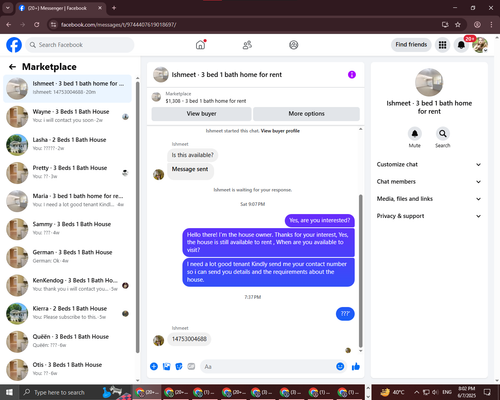The height and width of the screenshot is (400, 500).
Task: Click the $1,308 listing title text
Action: 206,101
